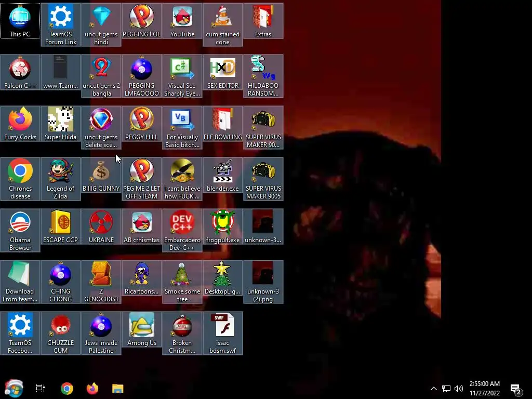532x399 pixels.
Task: Open the Smoke some tree icon
Action: (x=182, y=282)
